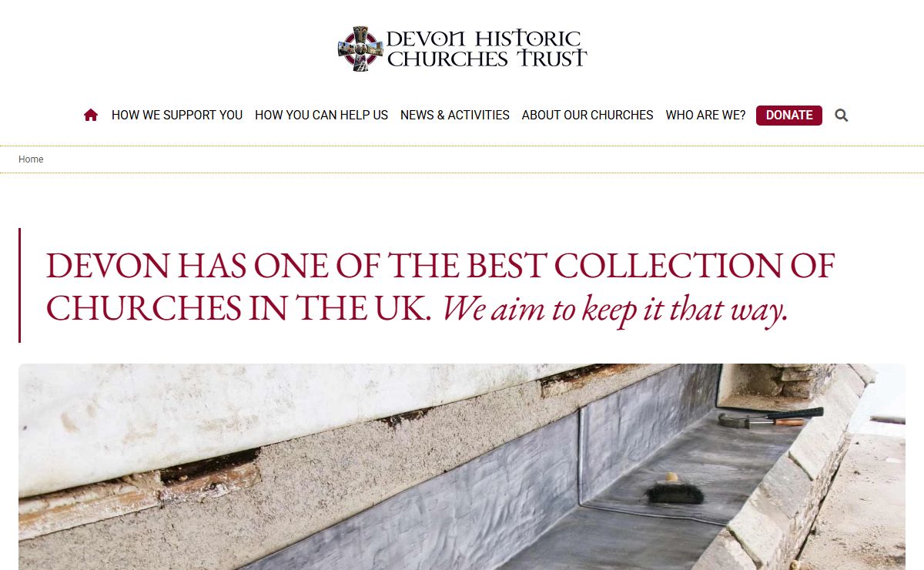Click the Devon best collection headline text

[x=440, y=287]
